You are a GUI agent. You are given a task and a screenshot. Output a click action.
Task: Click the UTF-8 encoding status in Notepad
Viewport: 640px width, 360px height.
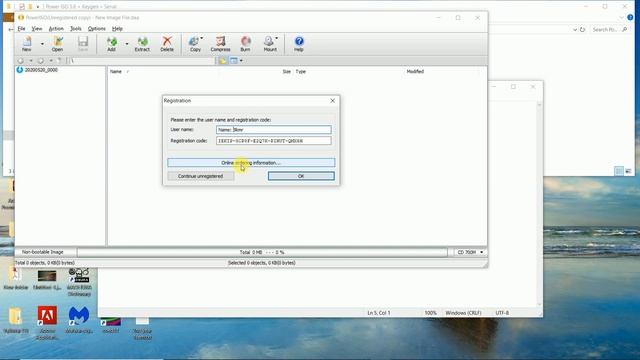pyautogui.click(x=502, y=313)
